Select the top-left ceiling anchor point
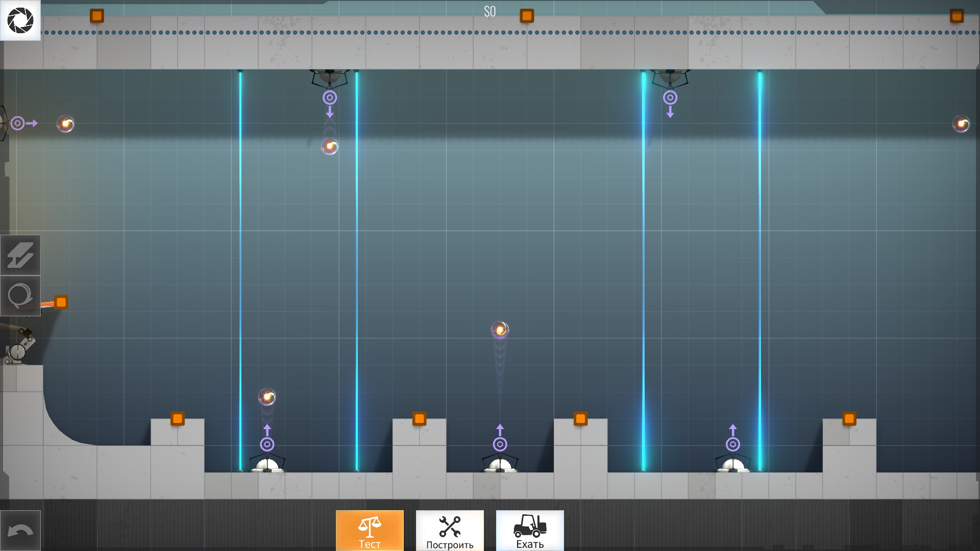The height and width of the screenshot is (551, 980). 97,16
